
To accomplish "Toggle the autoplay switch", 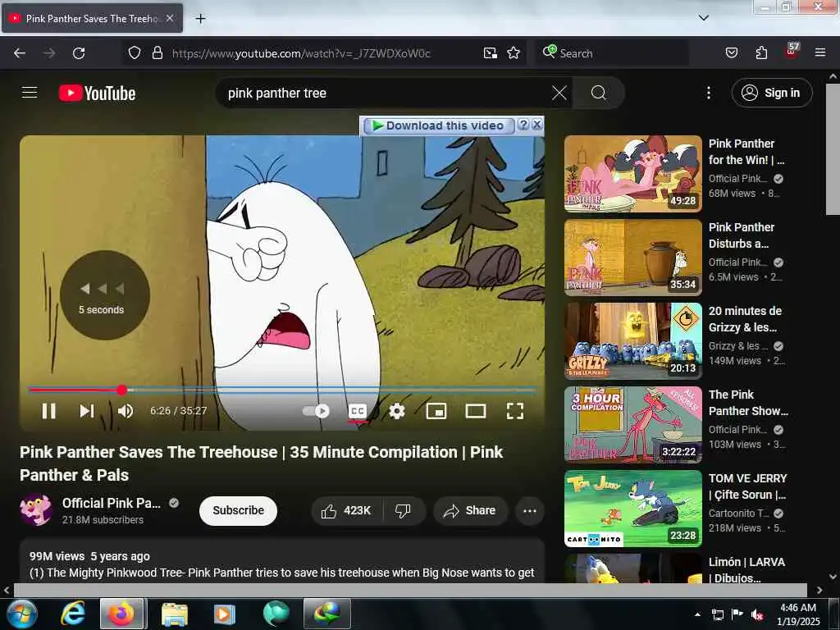I will [x=316, y=411].
